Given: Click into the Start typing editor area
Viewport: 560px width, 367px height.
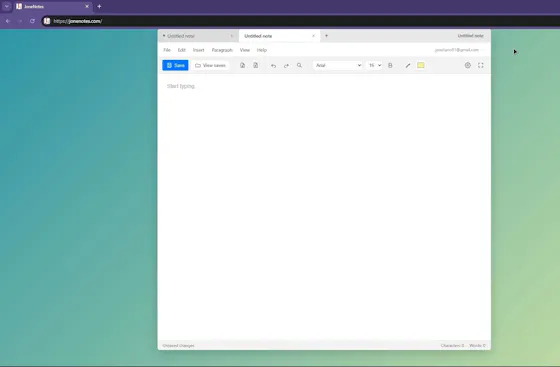Looking at the screenshot, I should (324, 206).
